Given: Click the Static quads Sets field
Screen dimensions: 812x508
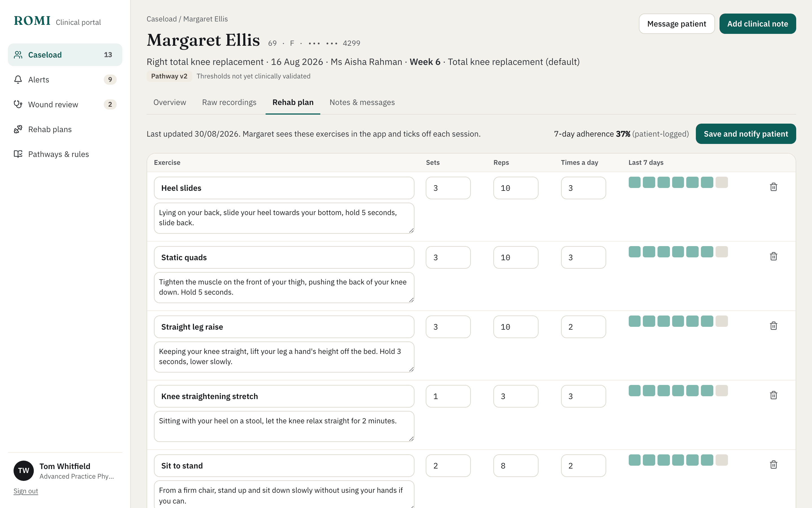Looking at the screenshot, I should (x=448, y=257).
